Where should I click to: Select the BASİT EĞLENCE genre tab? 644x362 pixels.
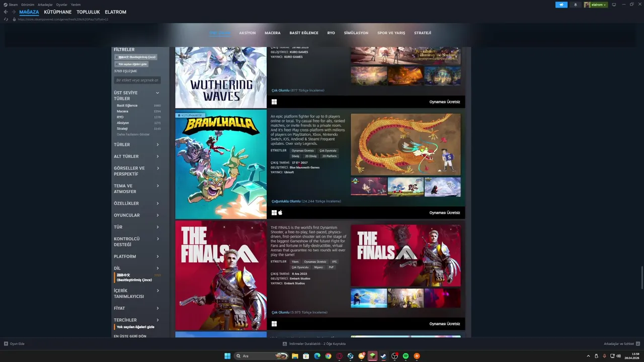(304, 33)
